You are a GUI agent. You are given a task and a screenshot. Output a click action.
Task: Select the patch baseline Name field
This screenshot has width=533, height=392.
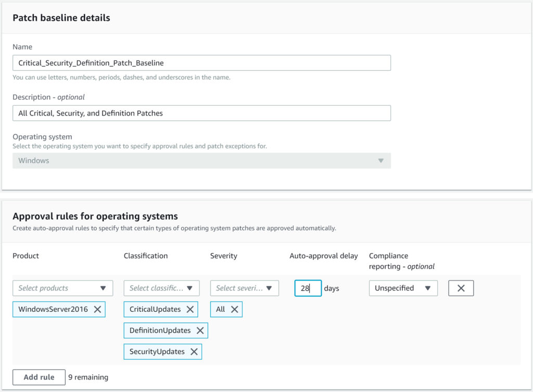(x=202, y=62)
